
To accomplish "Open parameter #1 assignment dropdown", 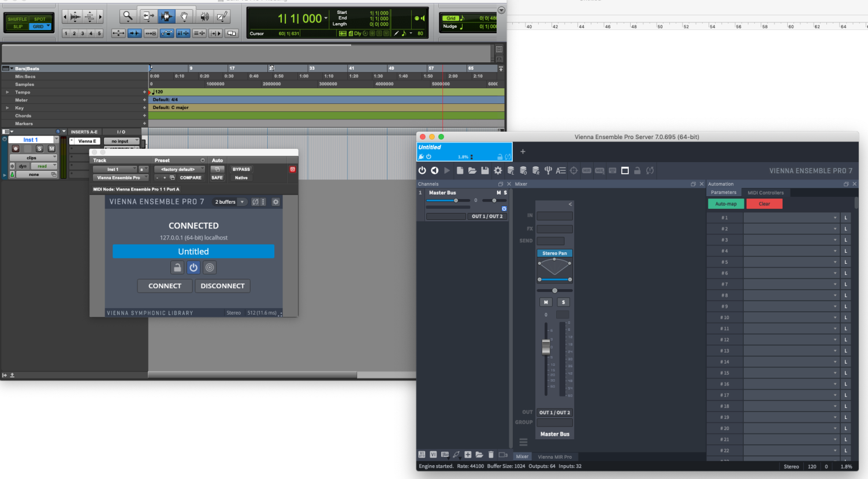I will pos(791,218).
